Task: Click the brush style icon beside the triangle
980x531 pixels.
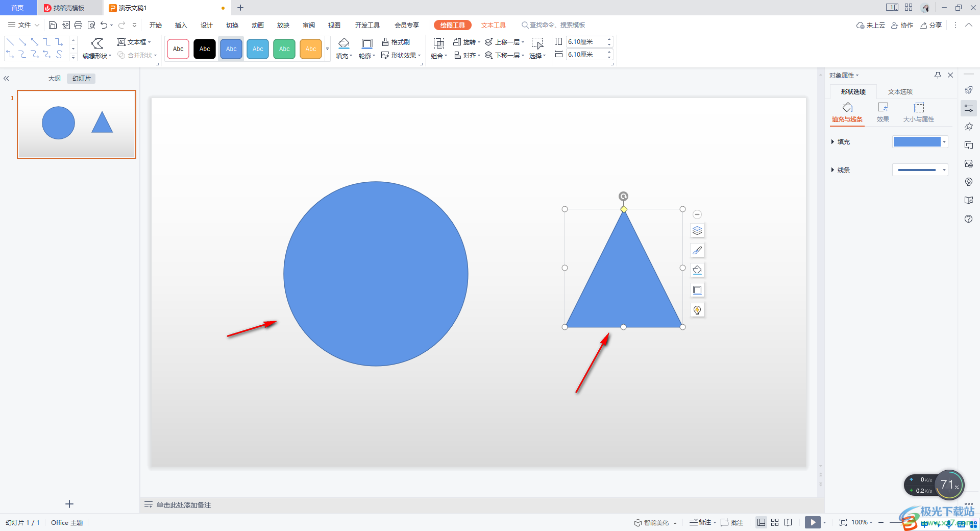Action: (697, 250)
